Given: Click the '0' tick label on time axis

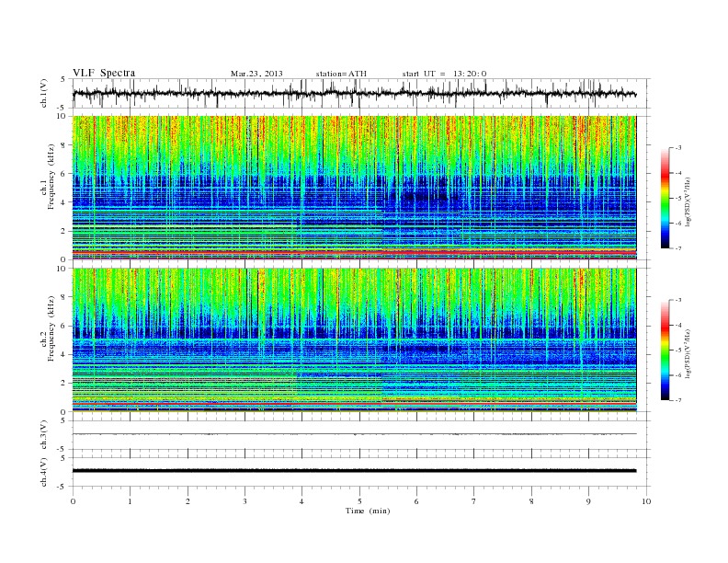Looking at the screenshot, I should (x=73, y=501).
